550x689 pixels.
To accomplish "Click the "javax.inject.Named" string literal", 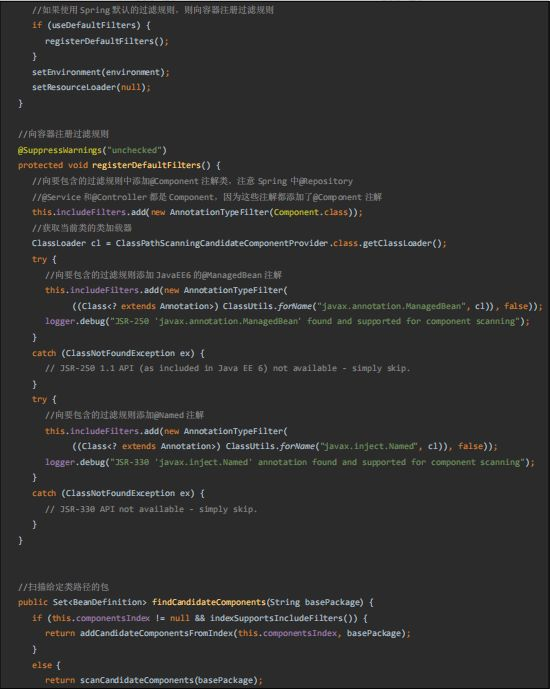I will tap(369, 446).
